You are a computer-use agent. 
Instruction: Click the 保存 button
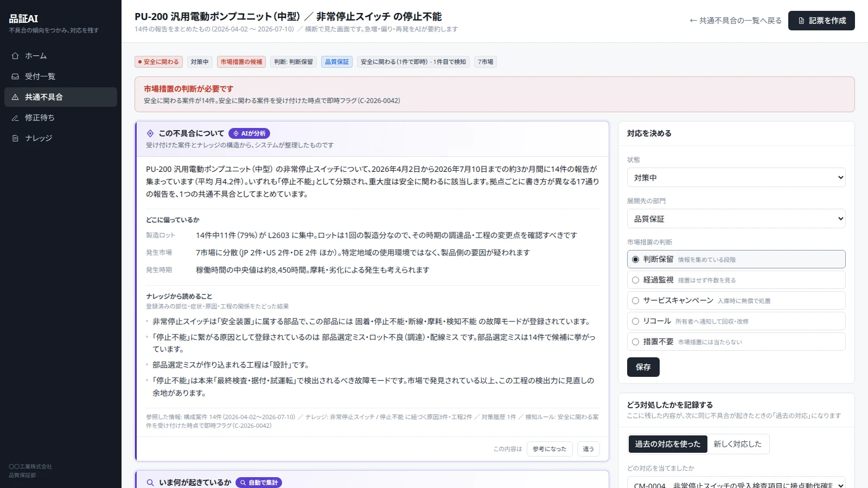[643, 367]
